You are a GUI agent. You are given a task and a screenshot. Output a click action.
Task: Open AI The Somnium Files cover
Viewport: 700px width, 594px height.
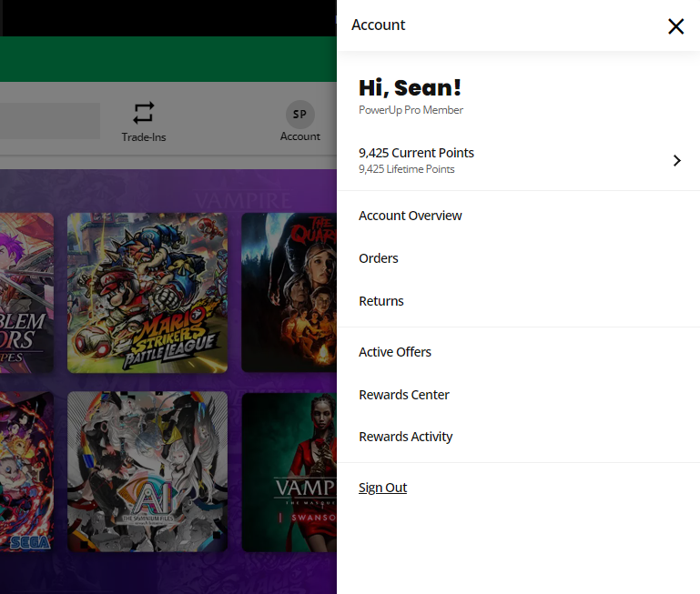(147, 472)
